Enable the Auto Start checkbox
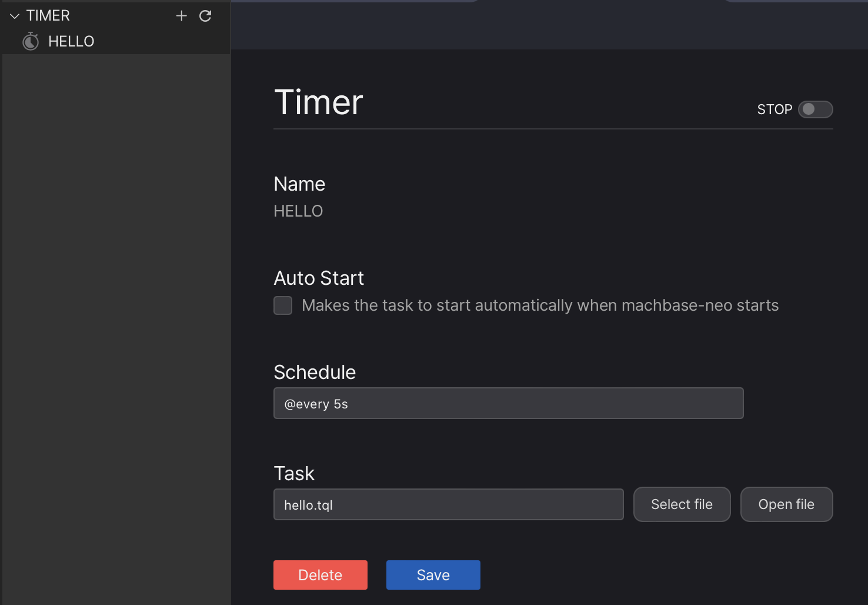868x605 pixels. coord(283,305)
